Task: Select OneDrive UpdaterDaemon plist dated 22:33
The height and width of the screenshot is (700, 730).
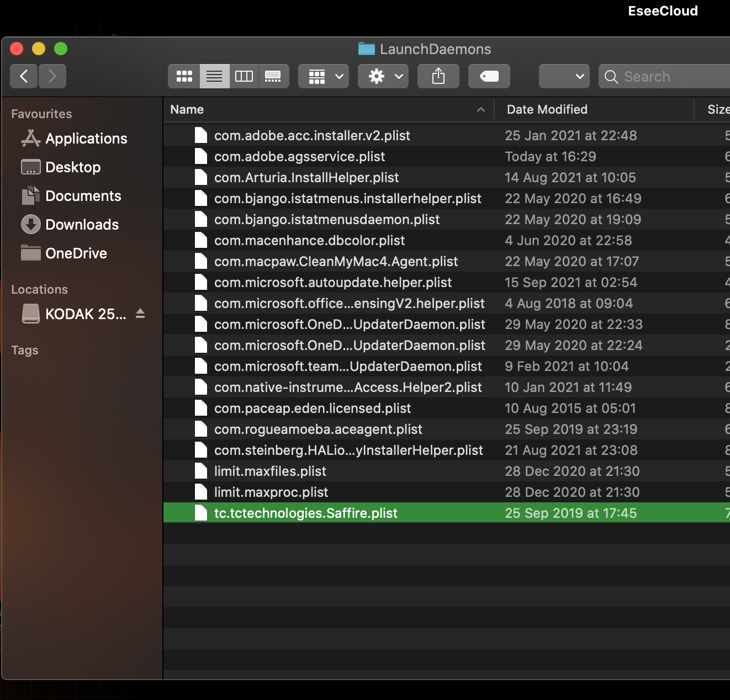Action: pos(446,324)
